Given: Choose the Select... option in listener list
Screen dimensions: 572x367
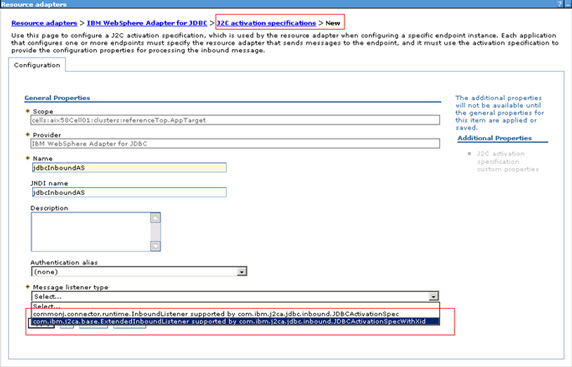Looking at the screenshot, I should 236,306.
